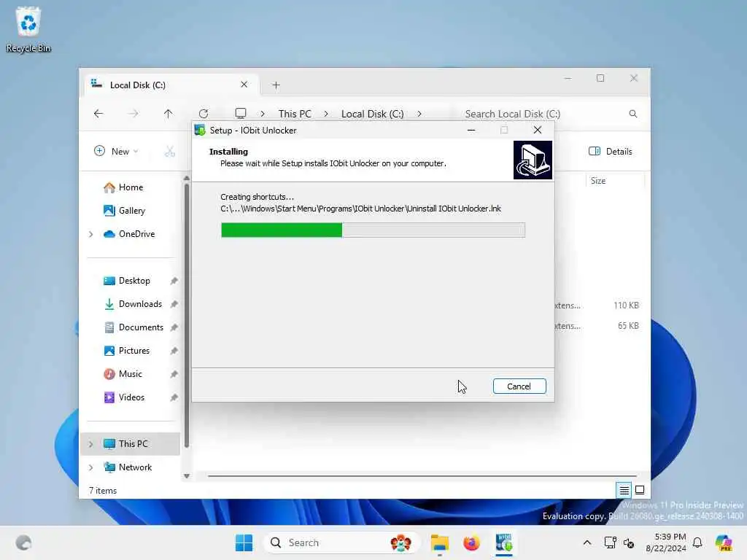Viewport: 747px width, 560px height.
Task: Click the installer computer logo image
Action: pyautogui.click(x=533, y=160)
